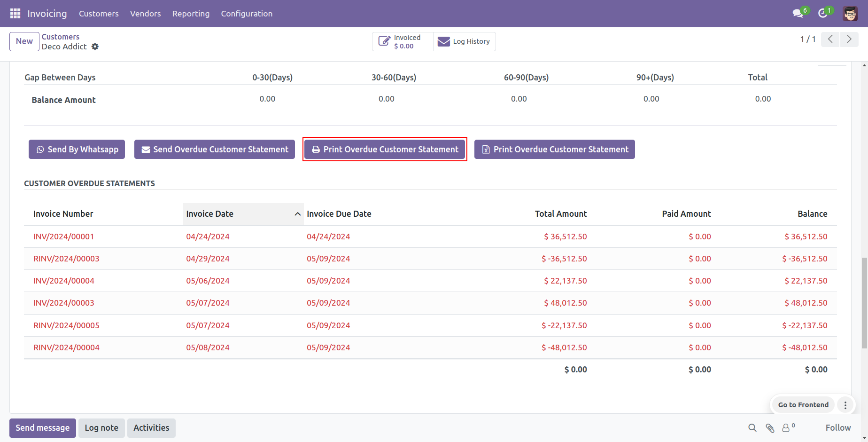Click Print Overdue Customer Statement Excel button
The width and height of the screenshot is (868, 442).
pyautogui.click(x=555, y=150)
